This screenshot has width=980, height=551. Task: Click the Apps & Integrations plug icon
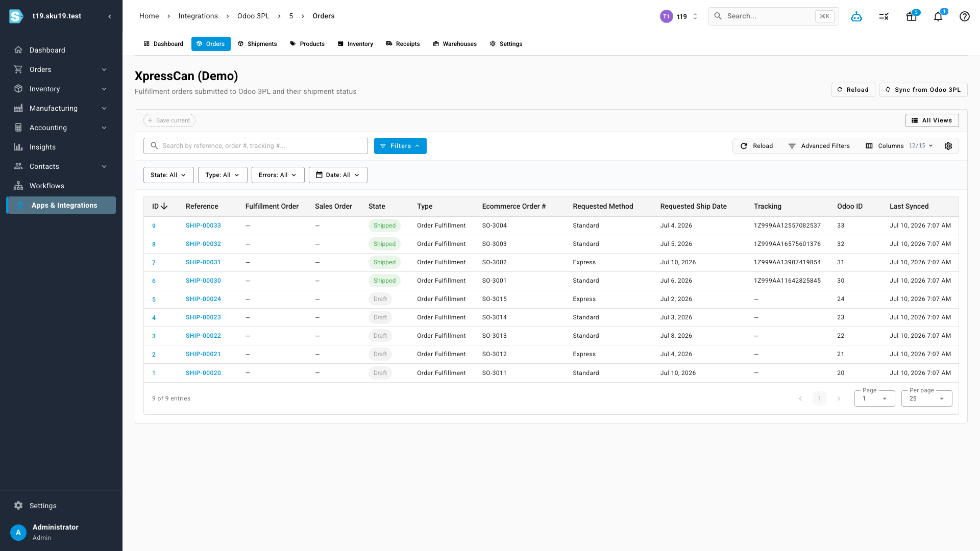click(20, 205)
